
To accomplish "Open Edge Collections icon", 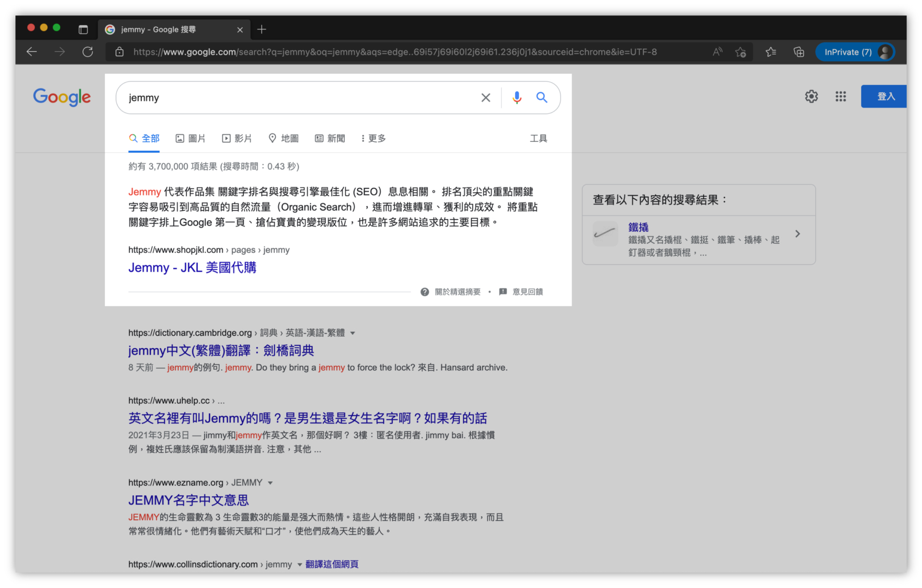I will pyautogui.click(x=798, y=52).
